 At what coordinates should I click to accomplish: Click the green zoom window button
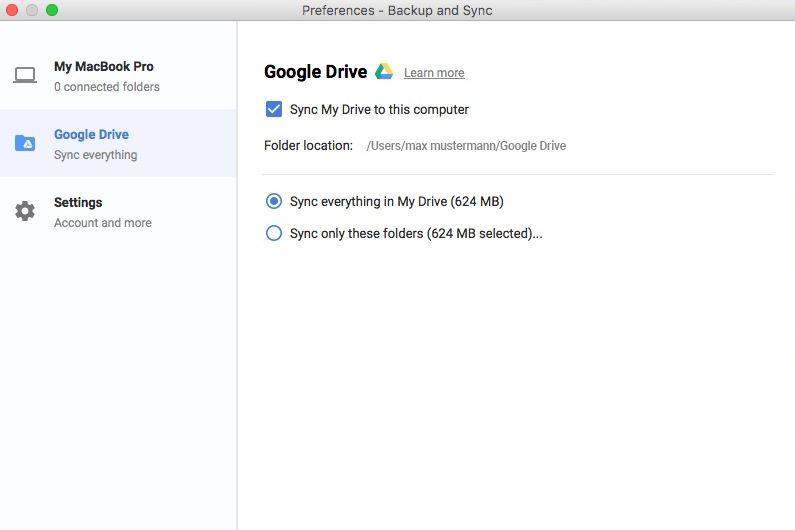[x=52, y=10]
